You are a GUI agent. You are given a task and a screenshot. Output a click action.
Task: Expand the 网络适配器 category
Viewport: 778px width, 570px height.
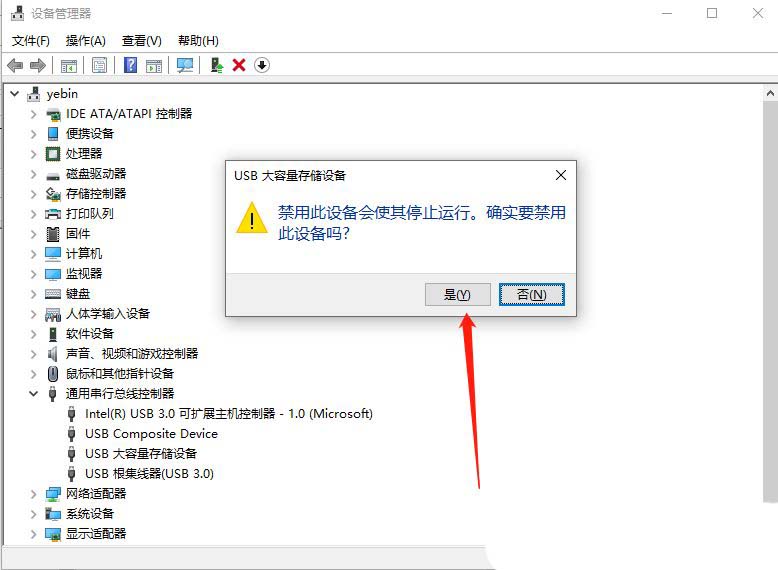(33, 494)
